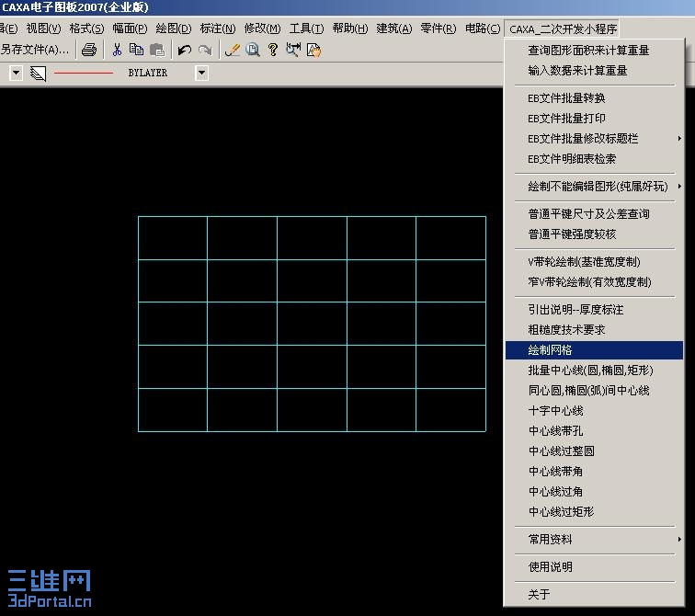
Task: Choose 输入数据来计算重量 menu item
Action: coord(594,71)
